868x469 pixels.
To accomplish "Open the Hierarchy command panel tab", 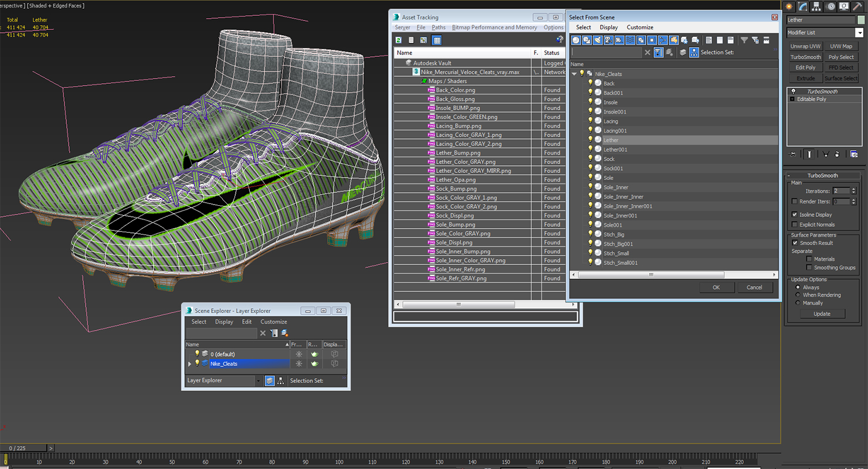I will tap(816, 6).
